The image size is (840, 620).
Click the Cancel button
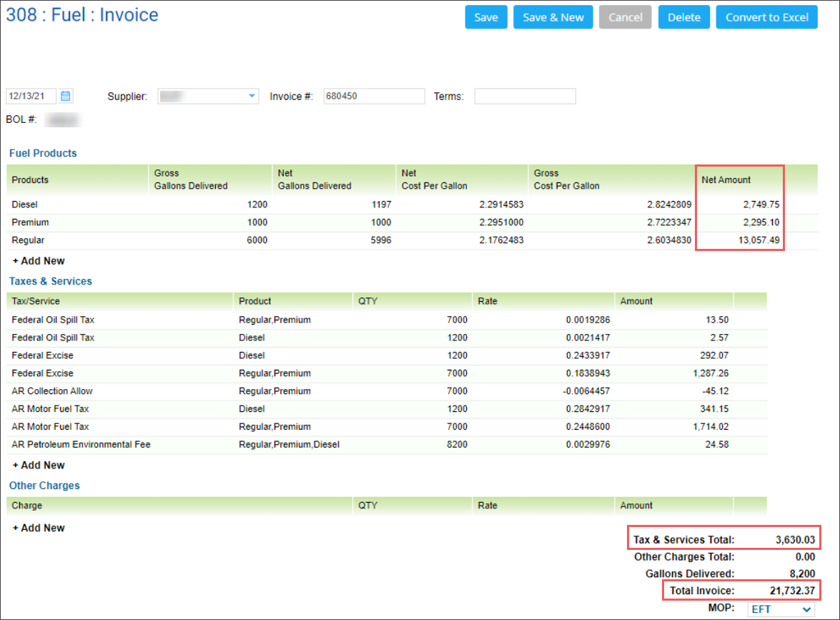click(625, 17)
